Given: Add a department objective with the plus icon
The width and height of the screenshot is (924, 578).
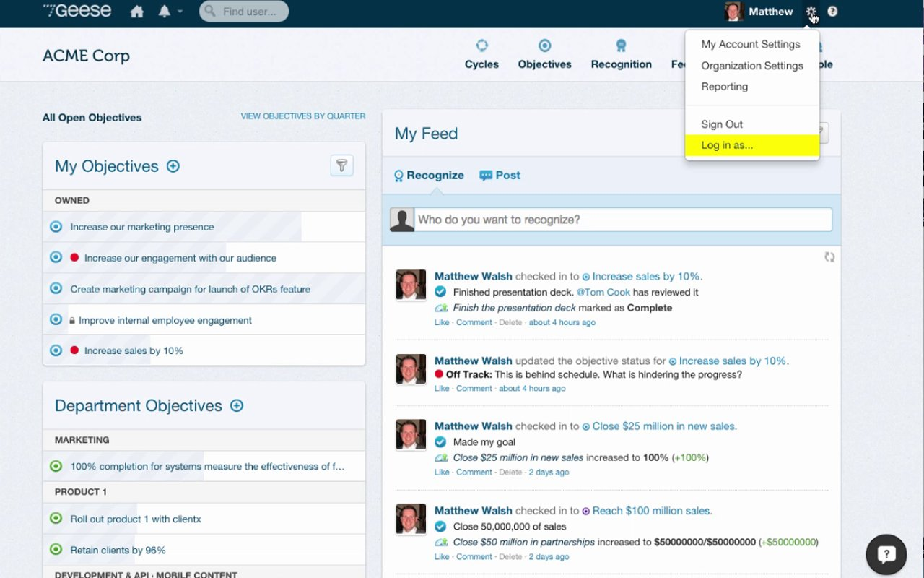Looking at the screenshot, I should (236, 405).
